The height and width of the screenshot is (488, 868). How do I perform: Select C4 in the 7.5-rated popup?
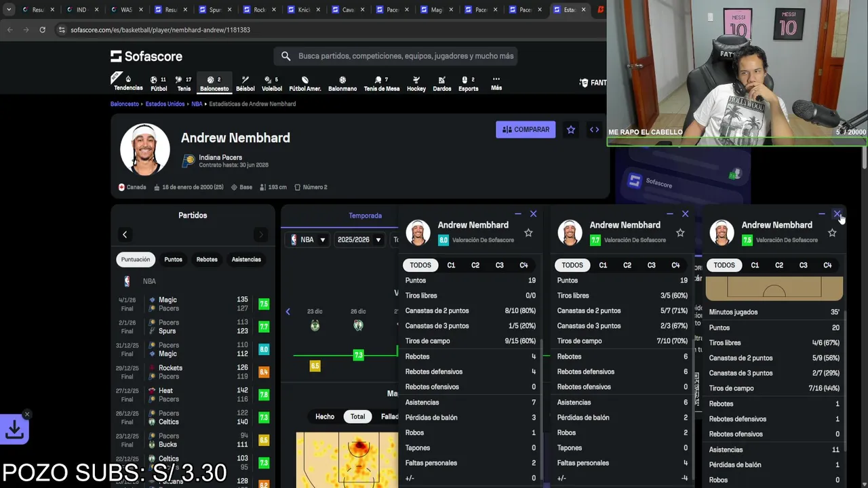[x=827, y=265]
